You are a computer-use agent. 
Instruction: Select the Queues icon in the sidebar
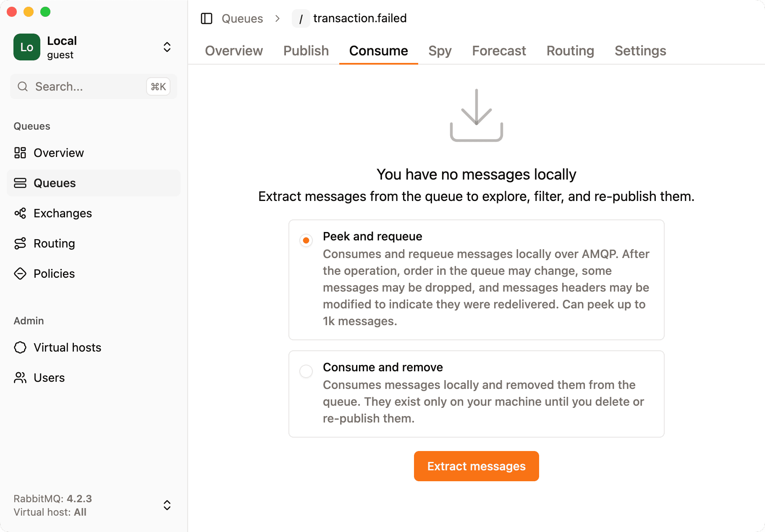click(x=20, y=183)
